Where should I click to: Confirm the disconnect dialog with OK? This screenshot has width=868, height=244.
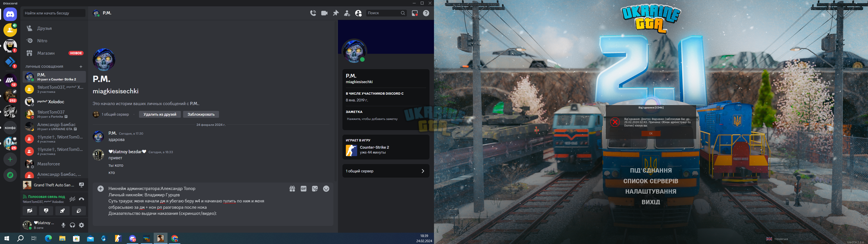651,134
